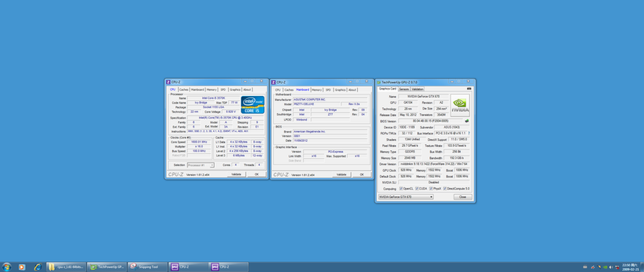Screen dimensions: 644x272
Task: Click the GK104 GPU value
Action: [408, 102]
